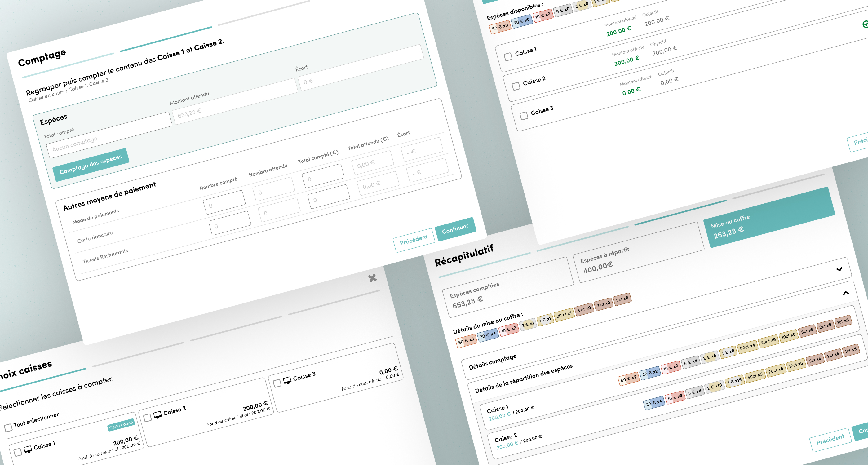Click the 10ct x6 chip in Récapitulatif Caisse 1 row
Viewport: 868px width, 465px height.
coord(788,336)
